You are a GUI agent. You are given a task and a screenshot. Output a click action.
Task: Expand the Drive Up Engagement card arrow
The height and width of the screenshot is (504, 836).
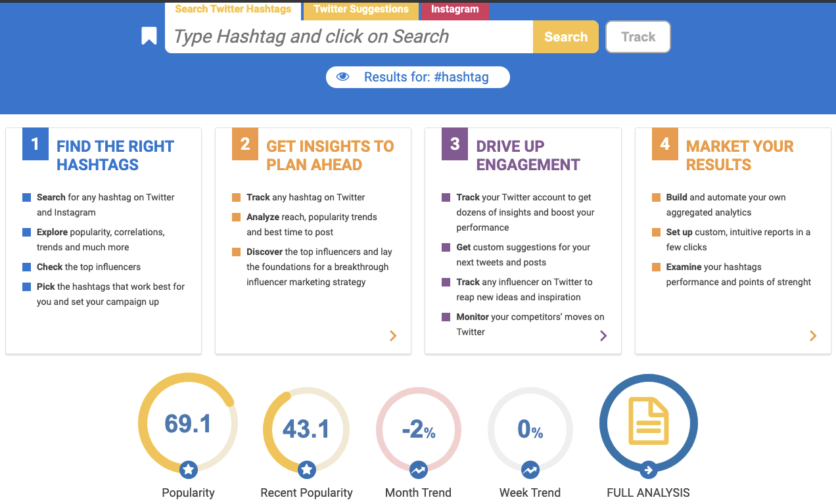pos(603,336)
